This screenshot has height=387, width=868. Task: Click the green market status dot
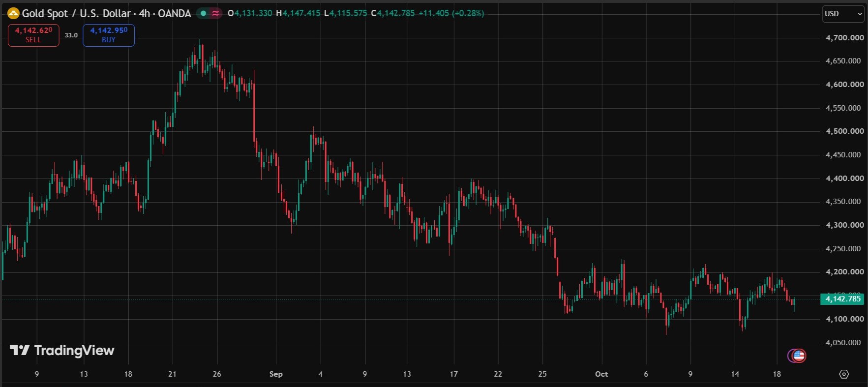pos(203,13)
